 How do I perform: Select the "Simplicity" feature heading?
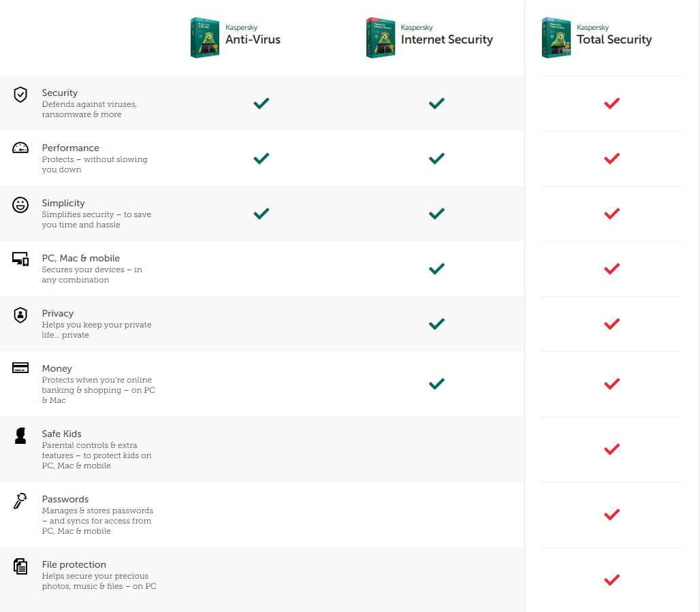[63, 203]
